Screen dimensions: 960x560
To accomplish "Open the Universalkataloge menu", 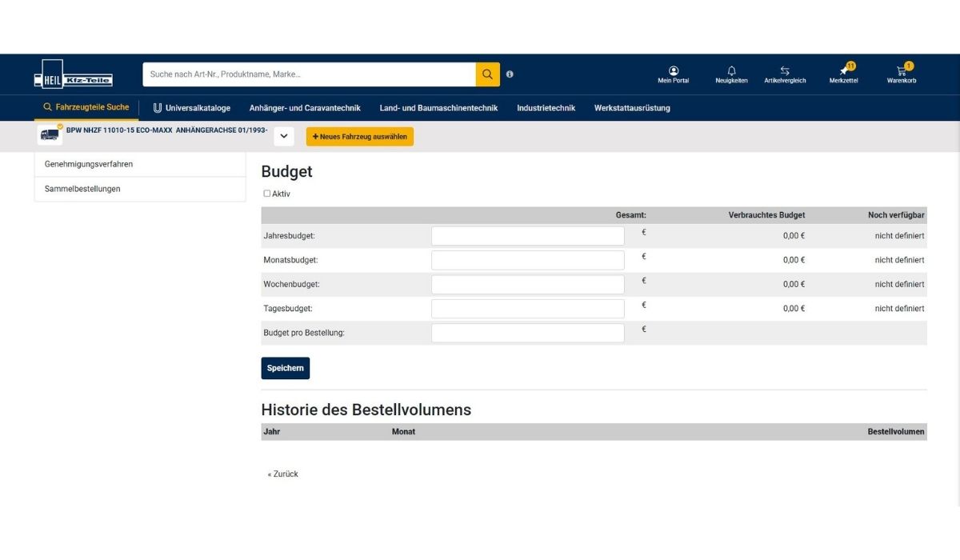I will click(192, 108).
